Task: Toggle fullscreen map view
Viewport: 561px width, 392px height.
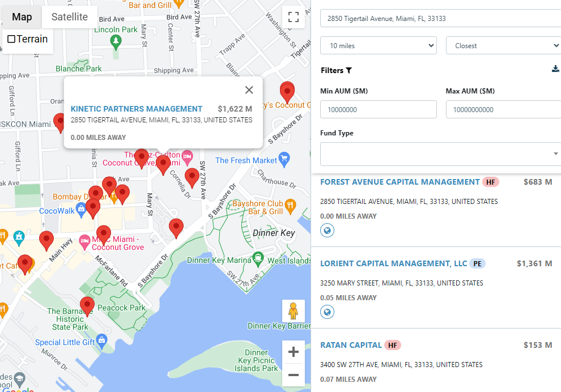Action: coord(293,17)
